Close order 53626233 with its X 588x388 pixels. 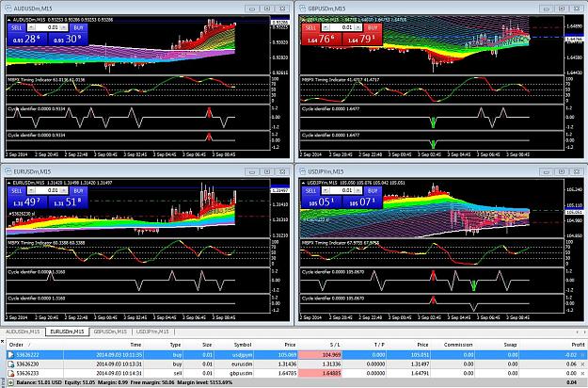coord(582,373)
